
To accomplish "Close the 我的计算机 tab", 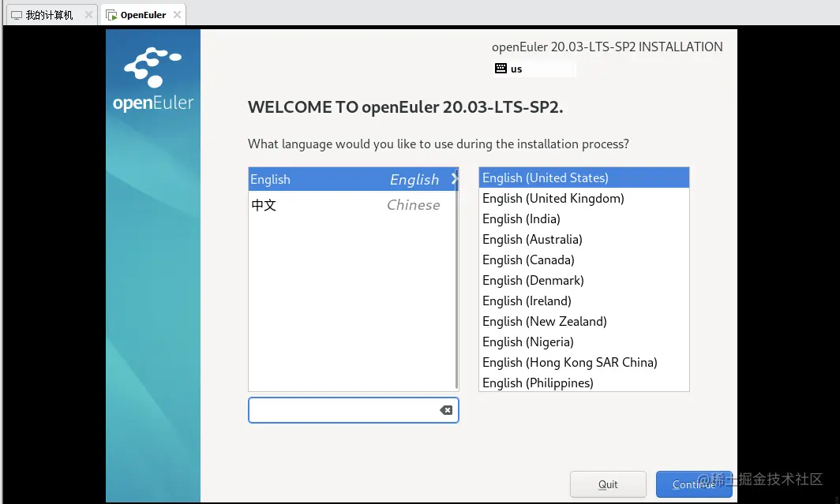I will click(x=89, y=14).
